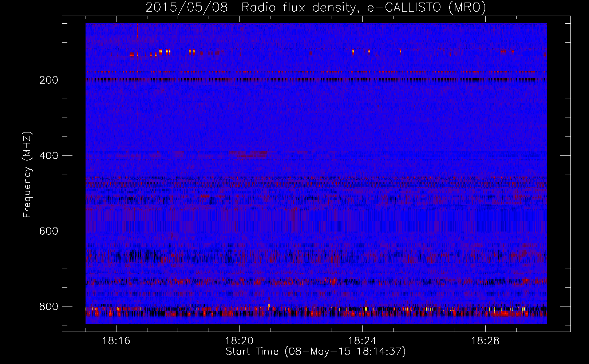589x364 pixels.
Task: Click the 'Start Time (08-May-15 18:14:37)' label
Action: pyautogui.click(x=316, y=352)
